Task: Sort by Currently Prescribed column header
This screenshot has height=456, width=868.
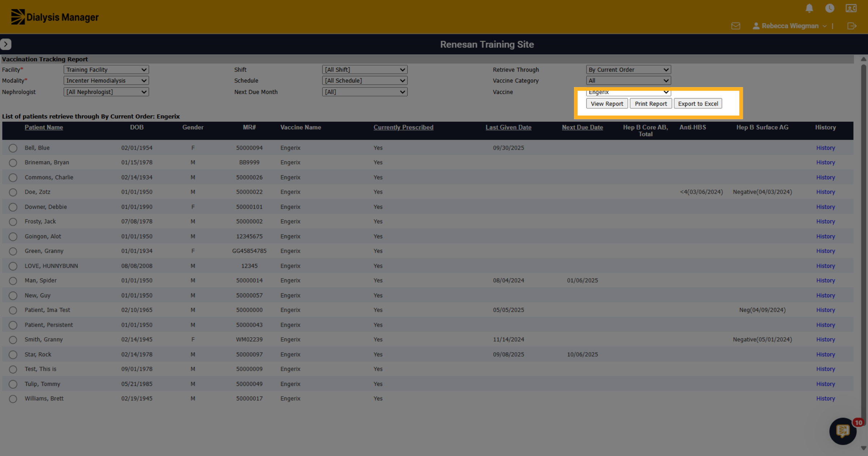Action: (x=403, y=127)
